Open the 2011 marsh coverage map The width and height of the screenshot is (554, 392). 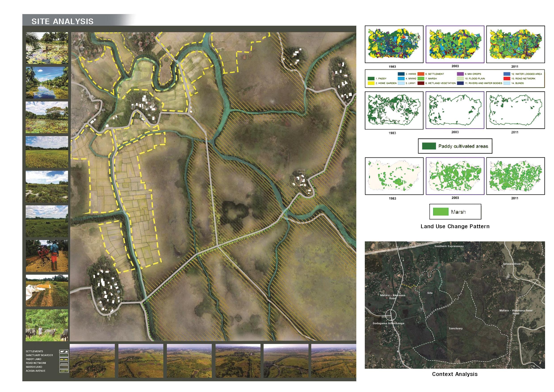pos(515,176)
